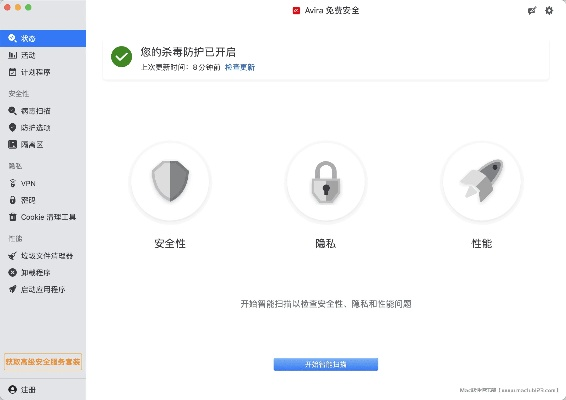
Task: Click the blue 开始智能扫描 (Start Smart Scan) button
Action: pyautogui.click(x=326, y=365)
